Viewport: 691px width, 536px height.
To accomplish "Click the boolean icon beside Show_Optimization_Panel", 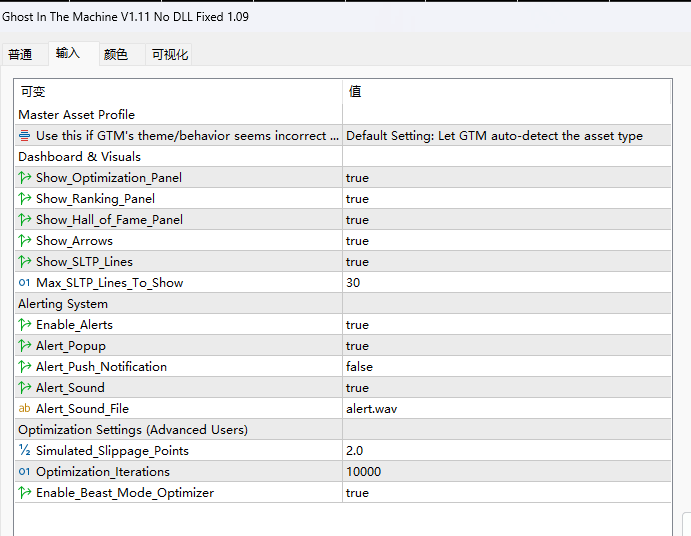I will [25, 178].
